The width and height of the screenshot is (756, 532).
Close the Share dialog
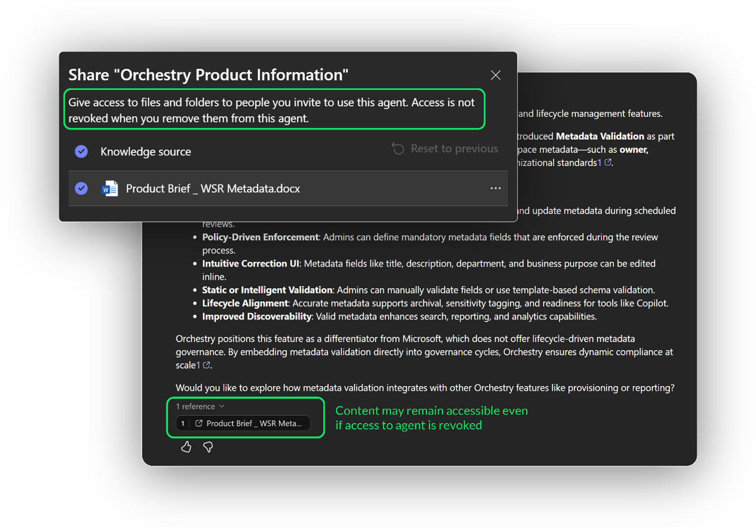495,75
